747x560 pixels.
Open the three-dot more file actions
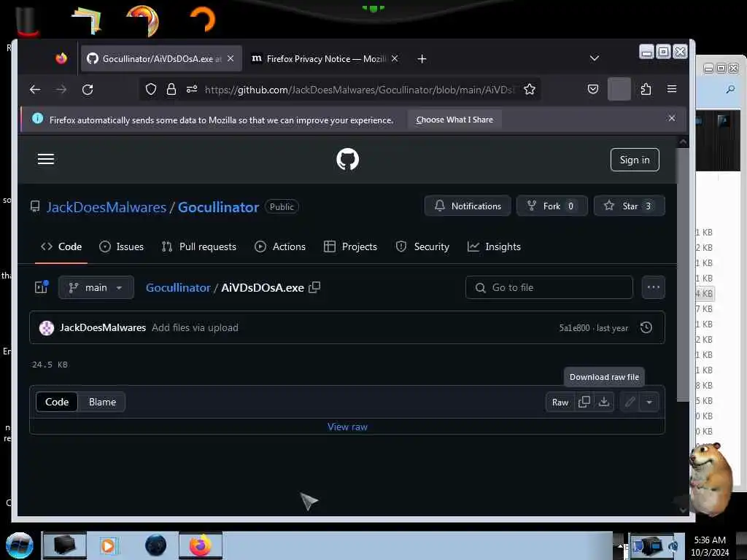(x=653, y=287)
